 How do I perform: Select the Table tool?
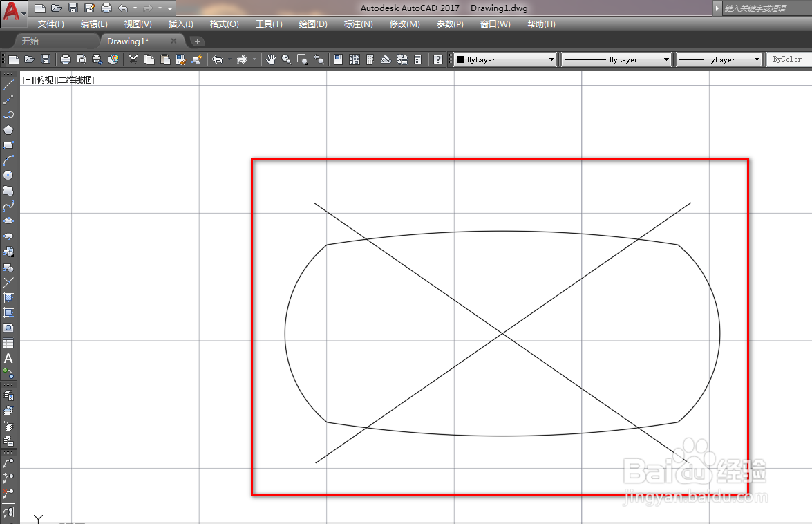8,344
